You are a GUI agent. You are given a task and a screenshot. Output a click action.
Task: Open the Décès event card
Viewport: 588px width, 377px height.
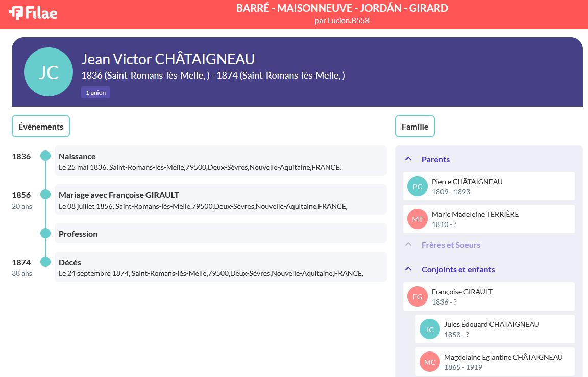point(220,267)
